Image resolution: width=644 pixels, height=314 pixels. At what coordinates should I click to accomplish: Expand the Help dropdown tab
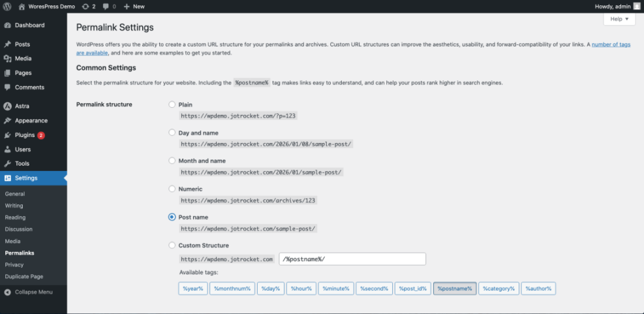click(x=619, y=19)
